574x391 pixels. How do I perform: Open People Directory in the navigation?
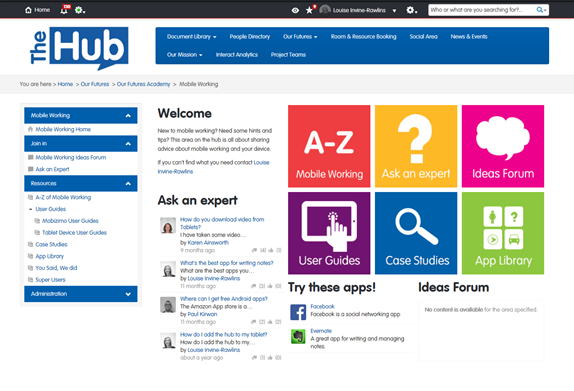250,37
